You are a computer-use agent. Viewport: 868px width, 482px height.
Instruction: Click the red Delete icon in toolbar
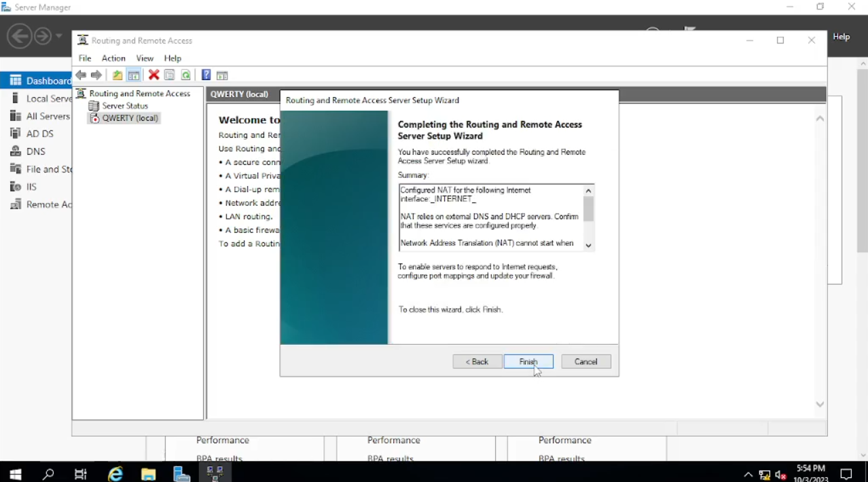[x=153, y=75]
